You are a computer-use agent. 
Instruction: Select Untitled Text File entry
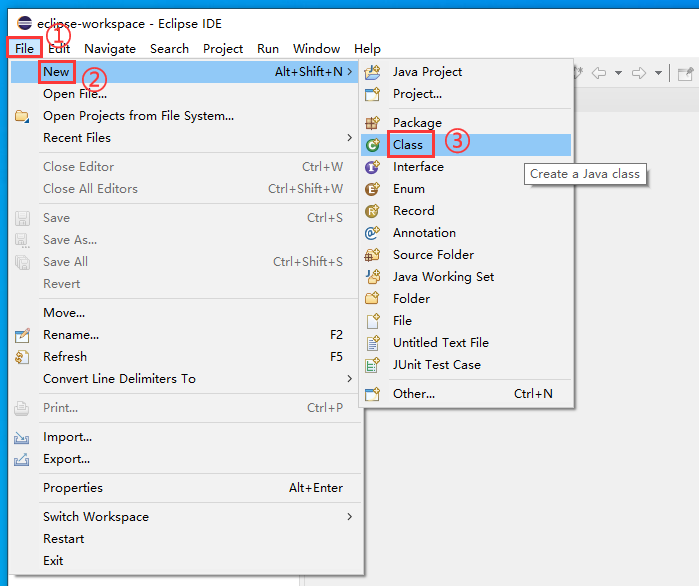[440, 343]
